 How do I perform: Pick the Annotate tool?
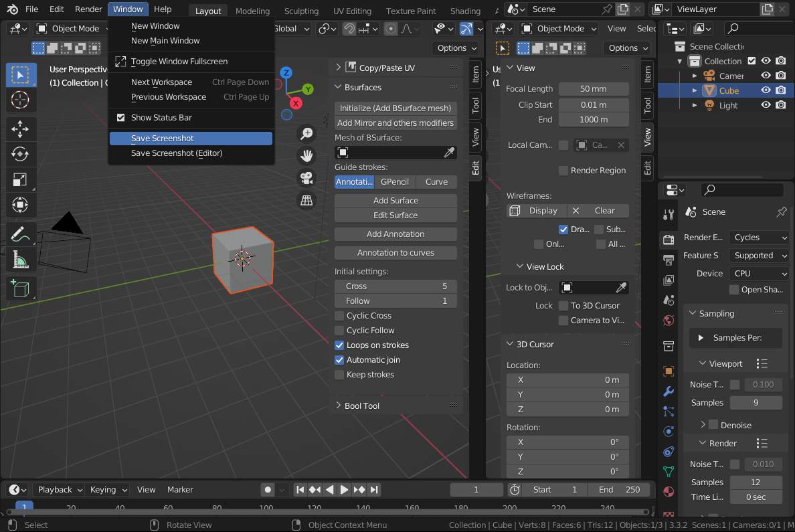pos(20,234)
